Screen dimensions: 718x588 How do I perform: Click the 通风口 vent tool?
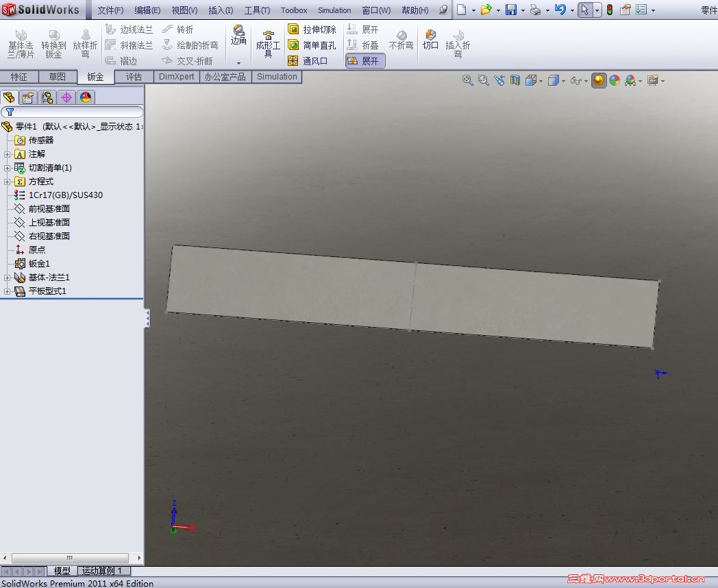pos(308,60)
